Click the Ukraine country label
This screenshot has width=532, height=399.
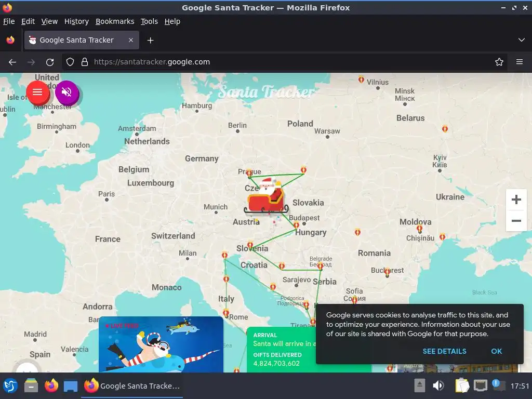(450, 197)
